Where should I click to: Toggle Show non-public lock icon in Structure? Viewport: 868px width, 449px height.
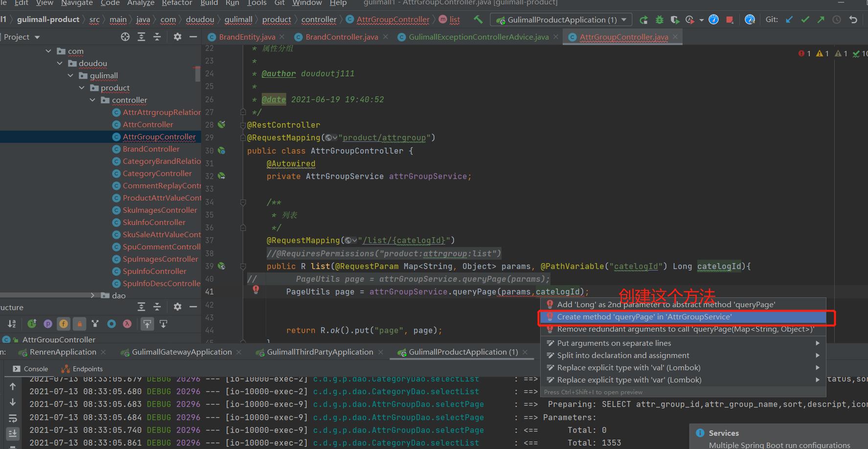79,323
